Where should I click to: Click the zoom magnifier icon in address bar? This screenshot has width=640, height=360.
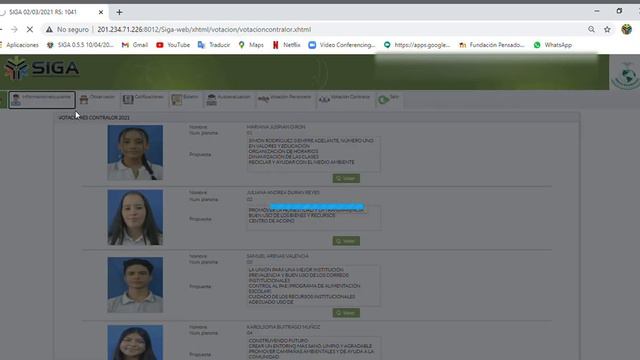pos(591,29)
